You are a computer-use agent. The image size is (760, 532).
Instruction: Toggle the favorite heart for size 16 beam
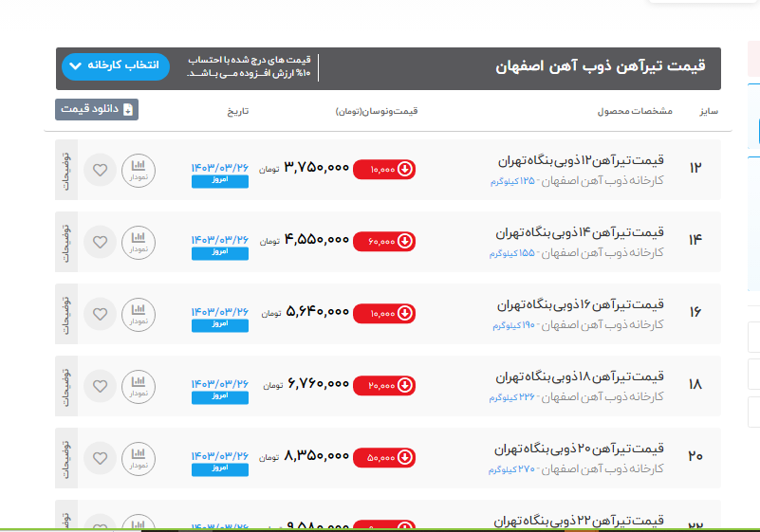coord(100,314)
